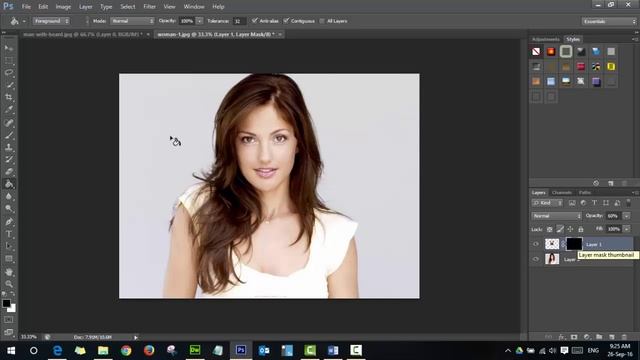
Task: Open the tool preset picker arrow
Action: pyautogui.click(x=24, y=21)
